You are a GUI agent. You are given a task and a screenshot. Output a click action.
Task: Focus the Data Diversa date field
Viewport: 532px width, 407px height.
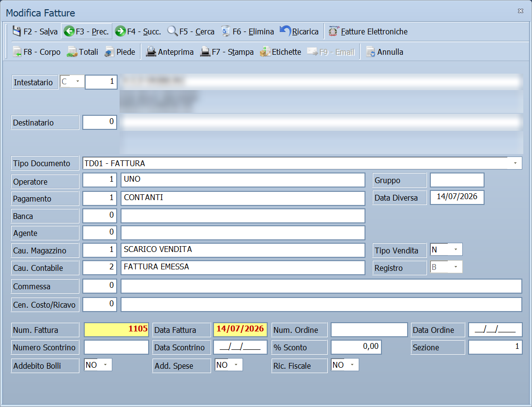click(457, 197)
